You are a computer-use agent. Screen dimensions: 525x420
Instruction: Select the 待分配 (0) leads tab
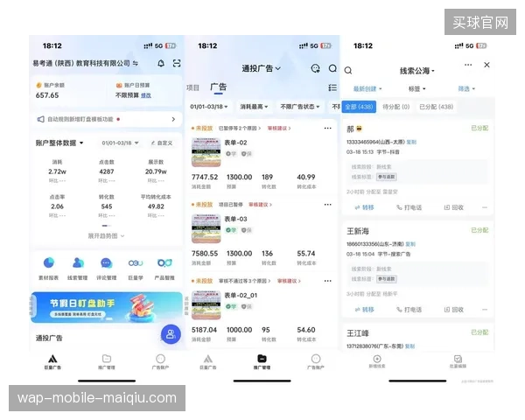pos(396,107)
